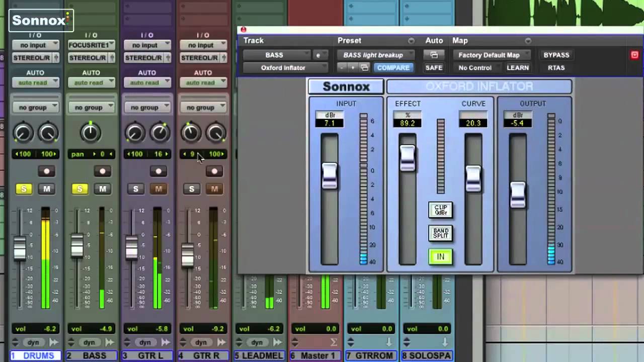644x362 pixels.
Task: Toggle the CLIP 0dBr button
Action: click(x=441, y=210)
